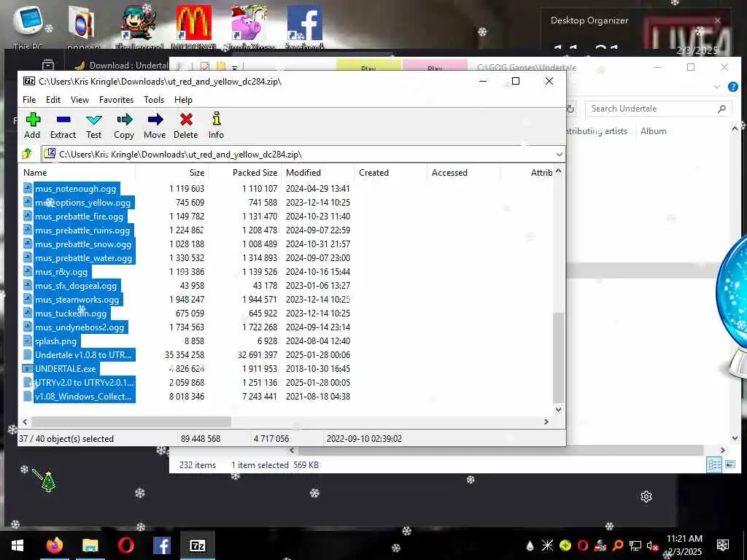Close the Desktop Organizer widget
747x560 pixels.
[x=718, y=20]
